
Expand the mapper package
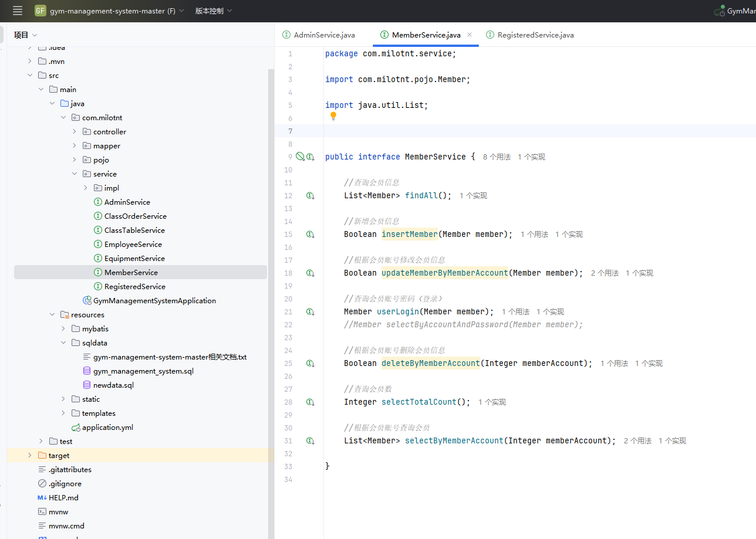[x=75, y=145]
